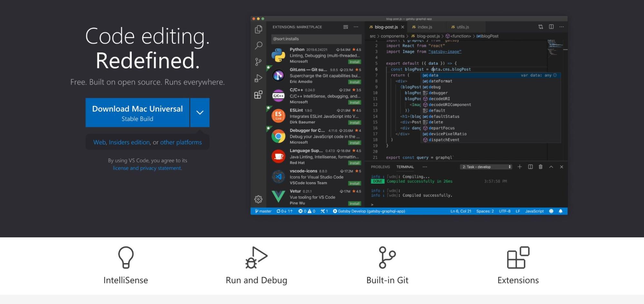This screenshot has height=304, width=644.
Task: Open the panel overflow ellipsis next to TERMINAL
Action: (x=425, y=167)
